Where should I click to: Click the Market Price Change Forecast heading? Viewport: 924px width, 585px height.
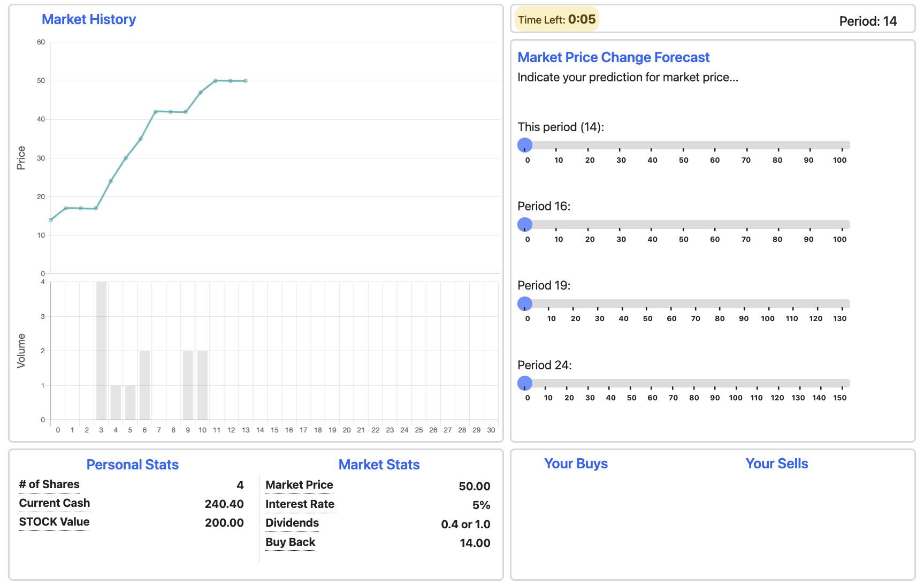613,57
